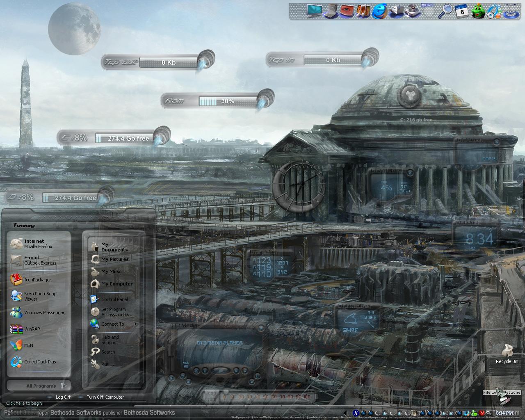Close the GT3 Media widget
This screenshot has height=420, width=525.
[260, 327]
